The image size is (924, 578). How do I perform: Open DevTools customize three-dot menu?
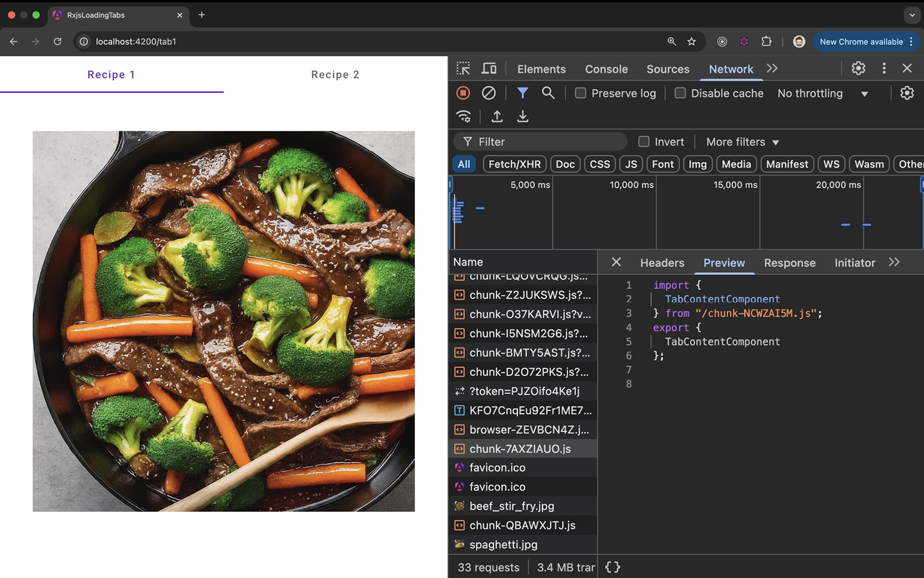(884, 69)
